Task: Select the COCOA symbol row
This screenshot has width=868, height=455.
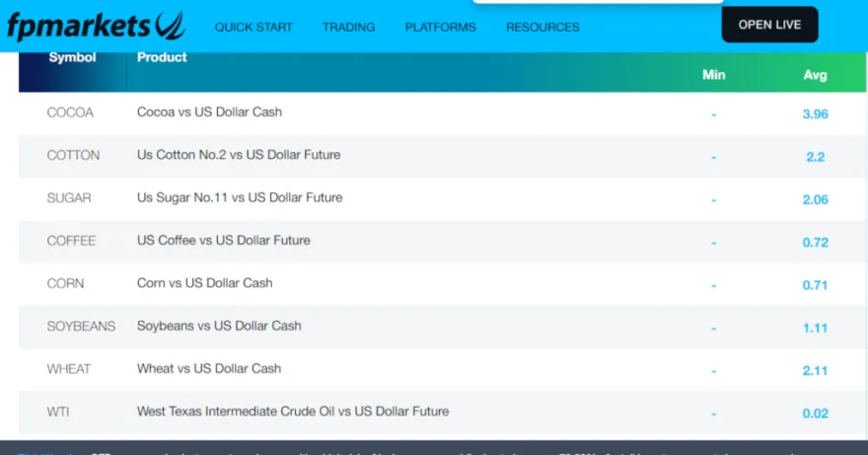Action: click(70, 113)
